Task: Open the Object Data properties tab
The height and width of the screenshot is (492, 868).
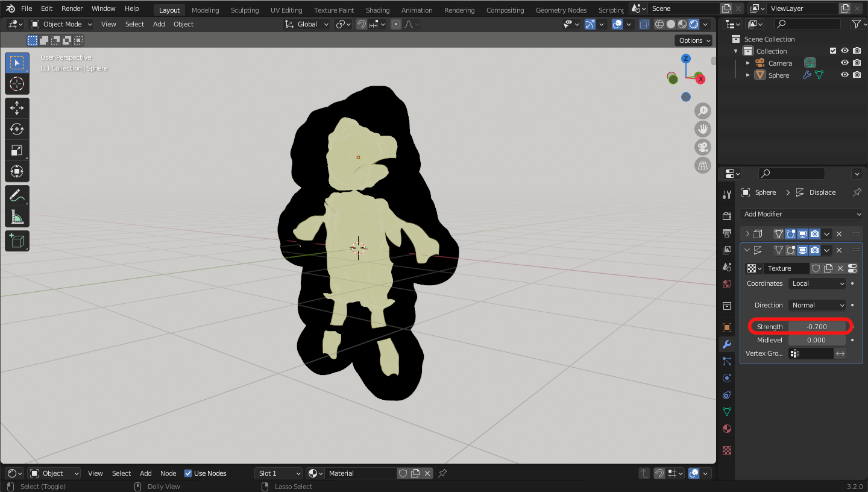Action: (x=727, y=412)
